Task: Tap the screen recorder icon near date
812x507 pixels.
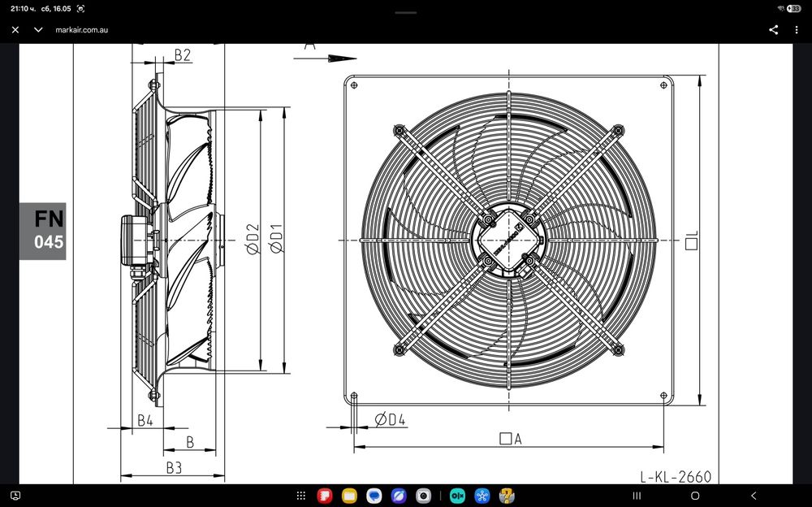Action: pyautogui.click(x=80, y=8)
